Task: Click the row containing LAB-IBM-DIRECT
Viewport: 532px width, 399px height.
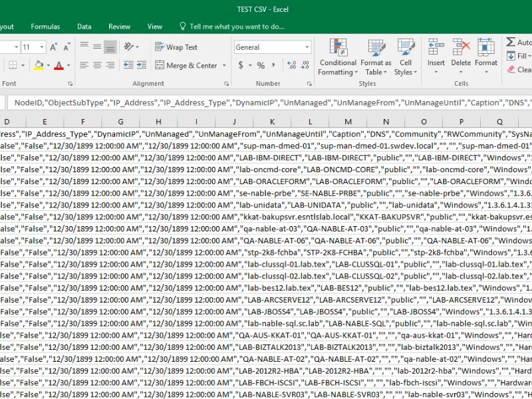Action: 266,158
